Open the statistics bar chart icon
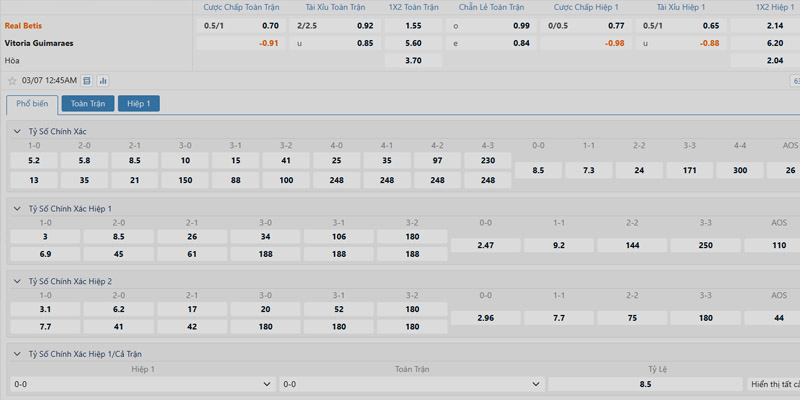The height and width of the screenshot is (400, 800). pyautogui.click(x=103, y=81)
